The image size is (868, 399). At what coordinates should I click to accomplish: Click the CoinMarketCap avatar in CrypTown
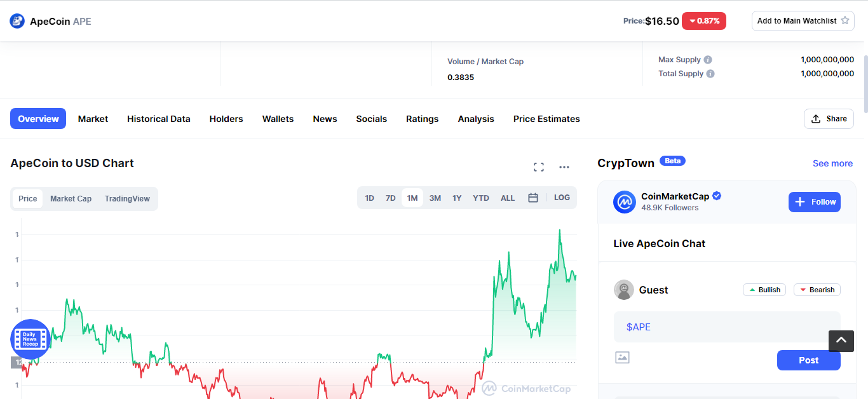[x=625, y=202]
